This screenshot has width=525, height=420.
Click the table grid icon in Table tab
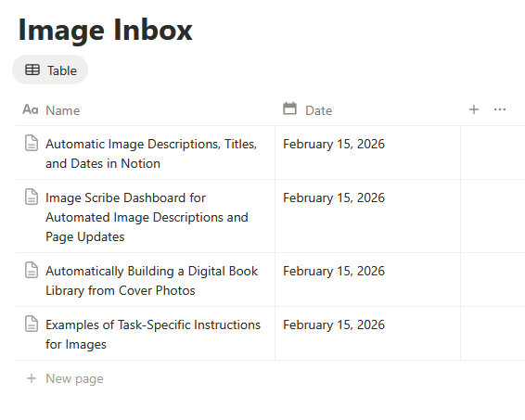[32, 70]
